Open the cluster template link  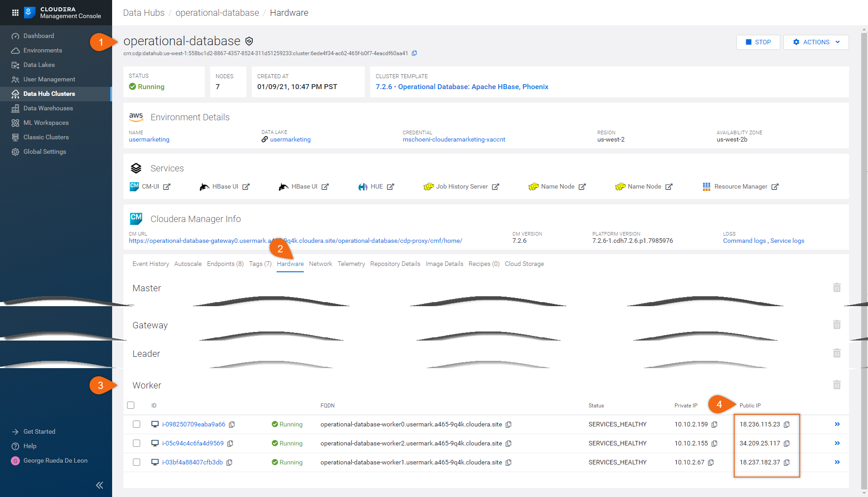462,87
